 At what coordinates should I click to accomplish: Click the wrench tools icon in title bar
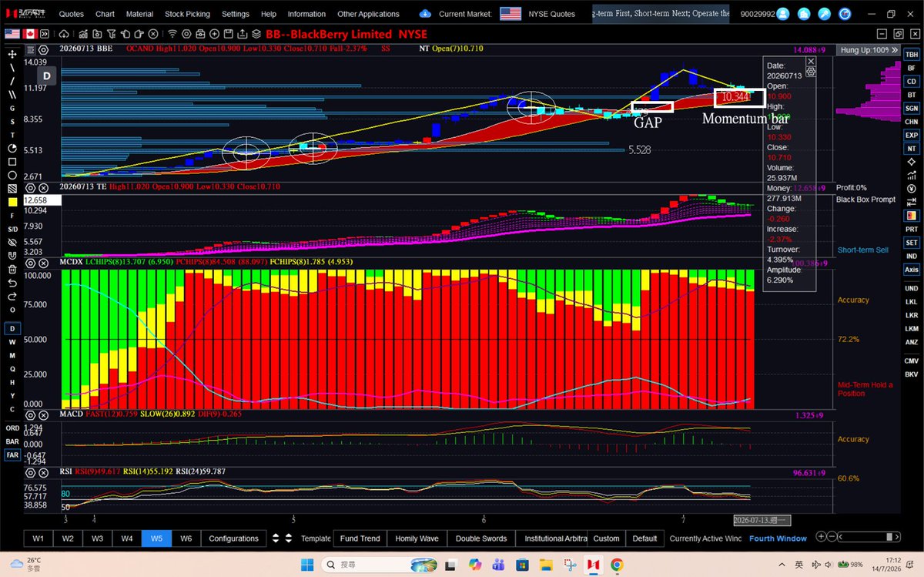pos(825,14)
